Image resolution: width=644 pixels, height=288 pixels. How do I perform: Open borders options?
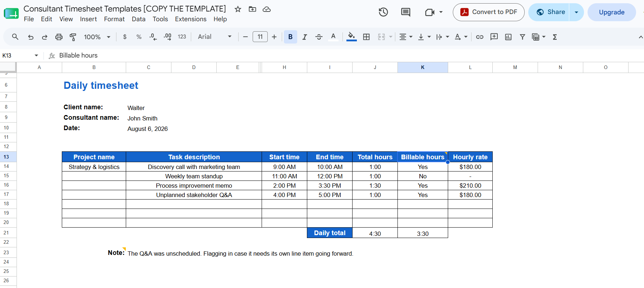point(367,37)
